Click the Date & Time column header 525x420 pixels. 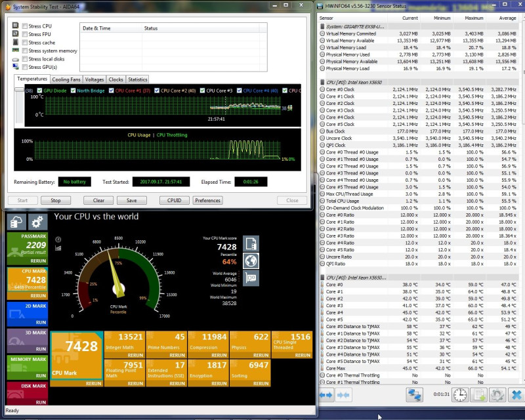click(x=111, y=28)
